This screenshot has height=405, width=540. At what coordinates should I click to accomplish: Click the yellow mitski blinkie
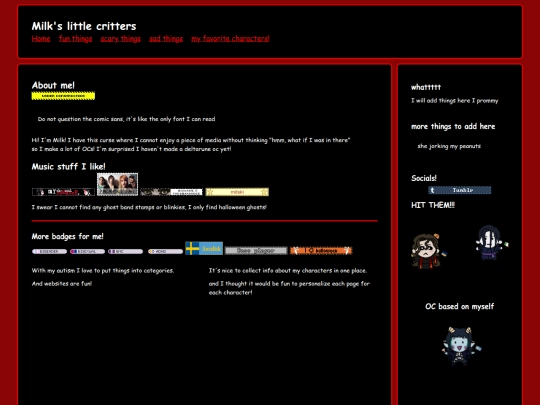coord(237,192)
